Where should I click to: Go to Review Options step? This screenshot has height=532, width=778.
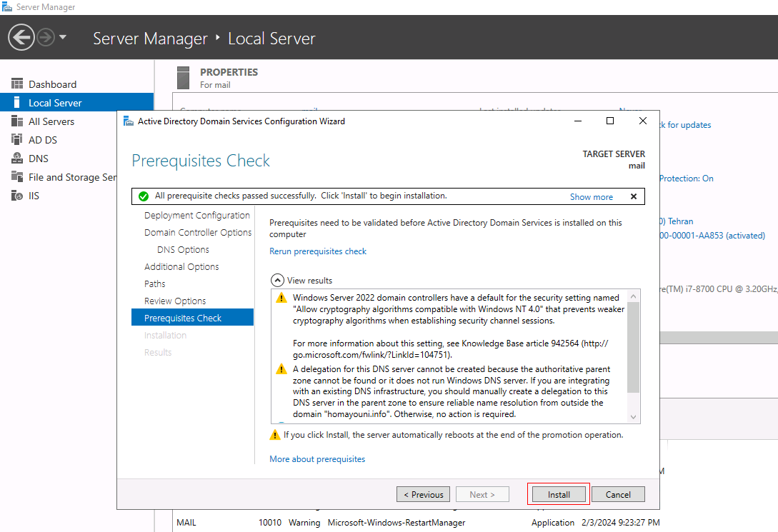pos(175,301)
